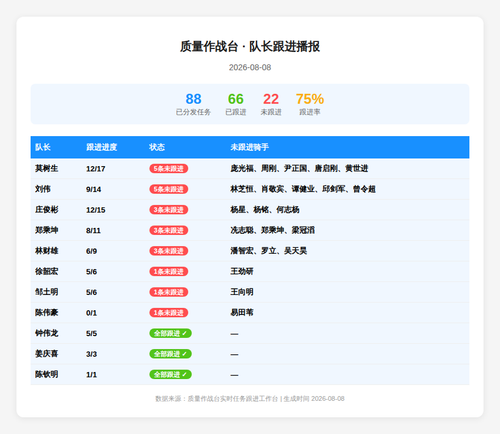The height and width of the screenshot is (434, 500).
Task: Click the progress value 1/1
Action: (x=91, y=375)
